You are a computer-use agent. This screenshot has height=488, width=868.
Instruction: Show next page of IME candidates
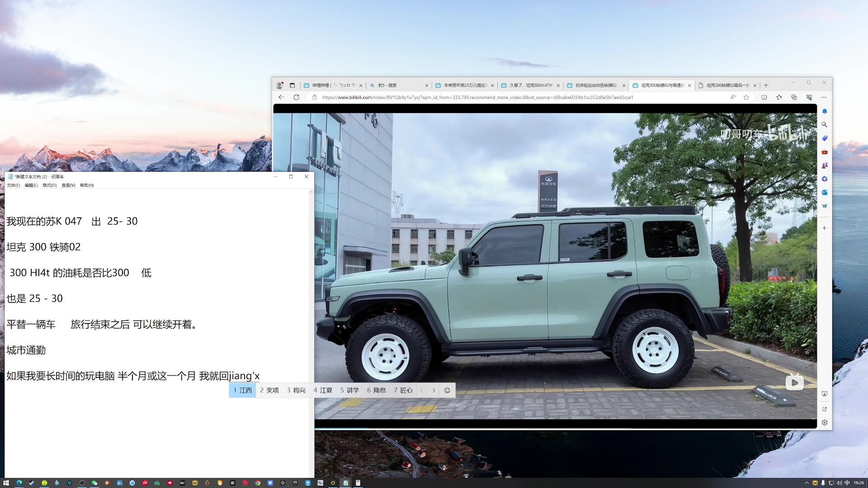coord(434,390)
